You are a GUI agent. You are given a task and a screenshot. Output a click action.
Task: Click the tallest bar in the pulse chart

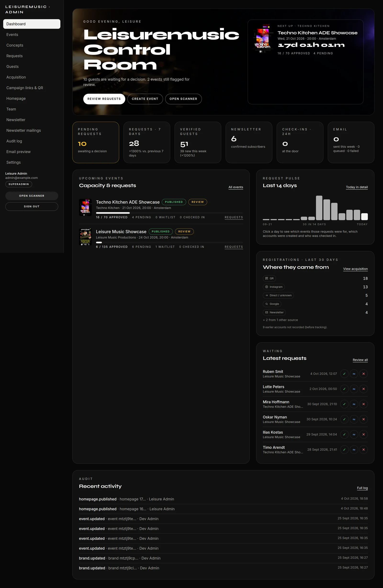click(x=319, y=208)
